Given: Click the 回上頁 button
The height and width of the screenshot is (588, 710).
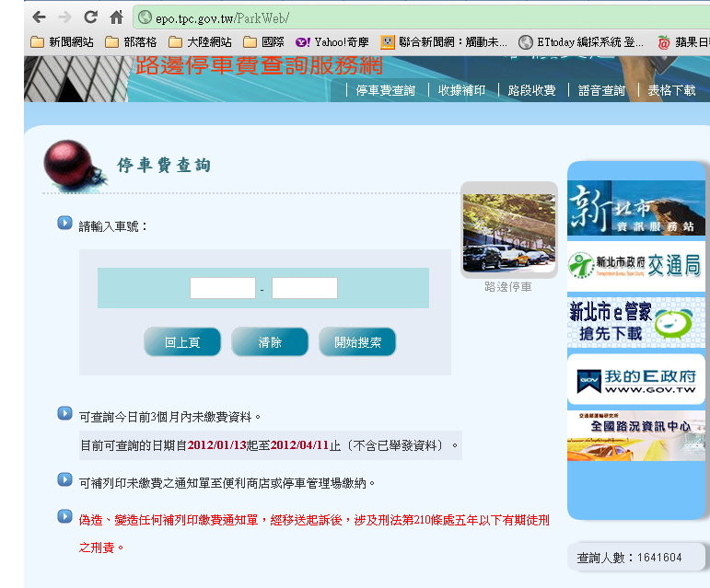Looking at the screenshot, I should (182, 342).
